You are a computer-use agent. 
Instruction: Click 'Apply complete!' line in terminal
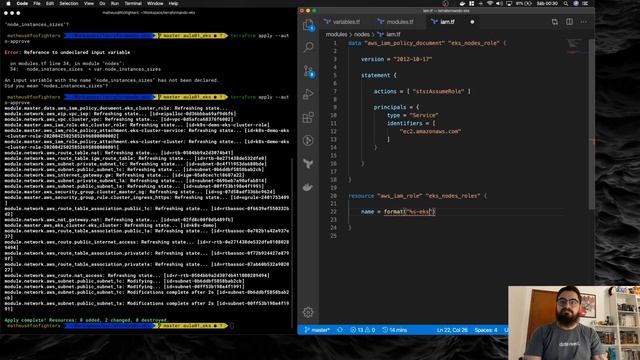coord(86,320)
